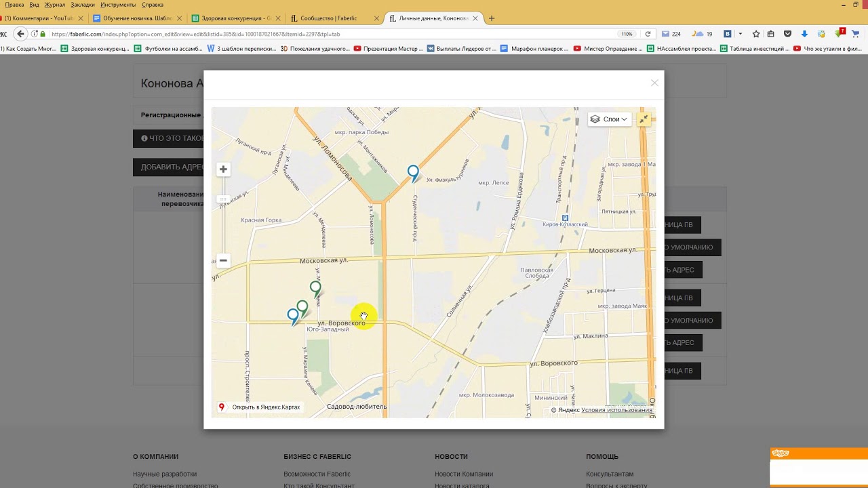Open Консультантам footer link
This screenshot has height=488, width=868.
point(610,474)
